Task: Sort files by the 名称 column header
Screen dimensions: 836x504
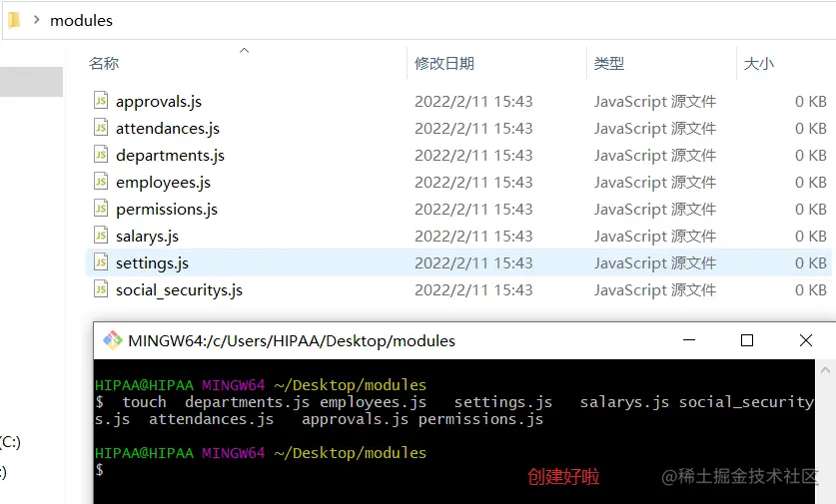Action: click(x=104, y=64)
